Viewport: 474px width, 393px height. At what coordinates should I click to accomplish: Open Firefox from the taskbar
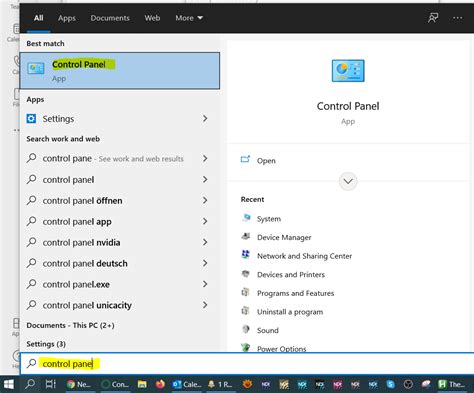(x=160, y=384)
